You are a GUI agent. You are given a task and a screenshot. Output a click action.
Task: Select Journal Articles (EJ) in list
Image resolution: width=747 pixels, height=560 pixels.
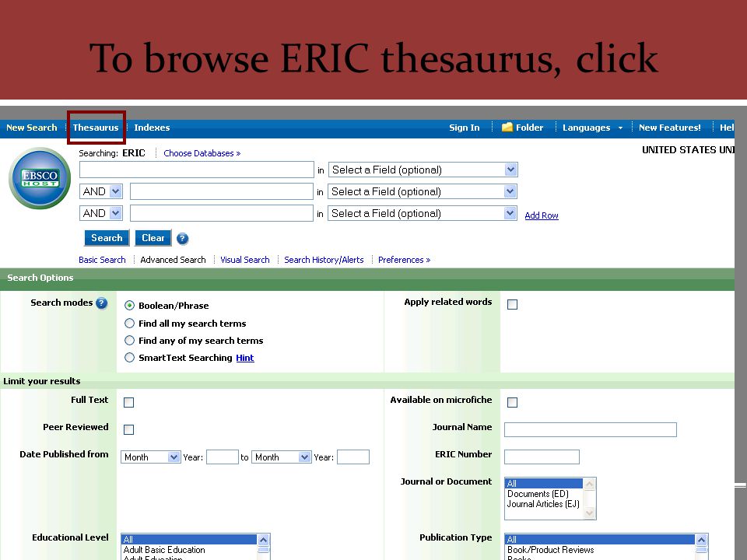pos(543,504)
